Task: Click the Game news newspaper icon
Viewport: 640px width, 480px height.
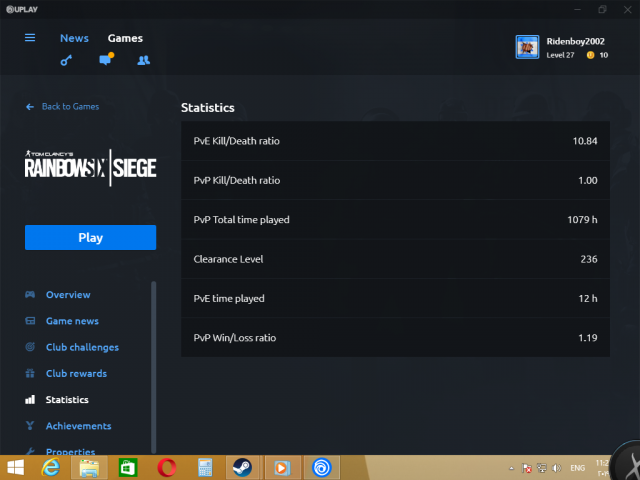Action: tap(30, 321)
